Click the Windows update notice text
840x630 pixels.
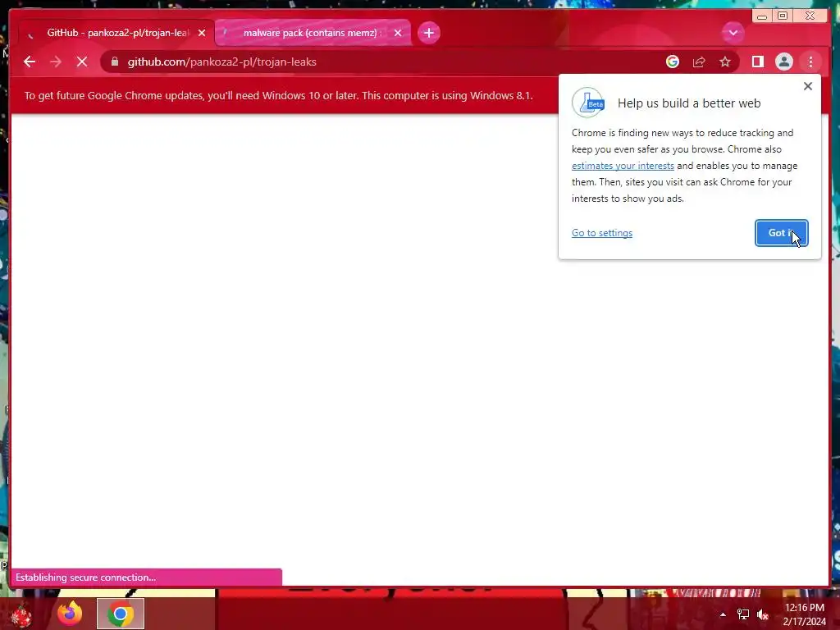(279, 95)
